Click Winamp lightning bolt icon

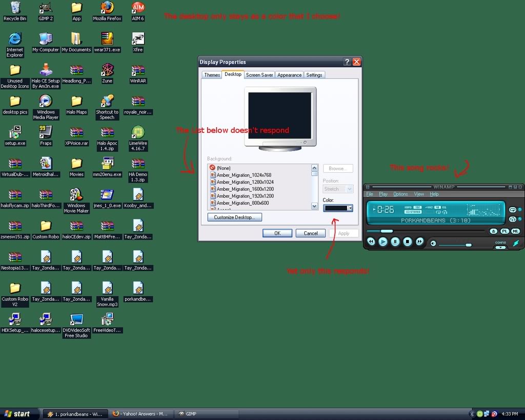click(x=516, y=244)
